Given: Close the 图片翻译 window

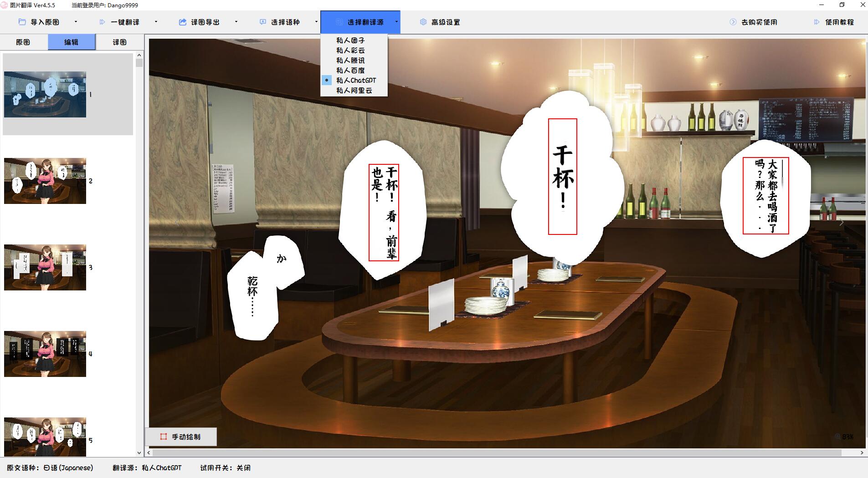Looking at the screenshot, I should pyautogui.click(x=863, y=5).
